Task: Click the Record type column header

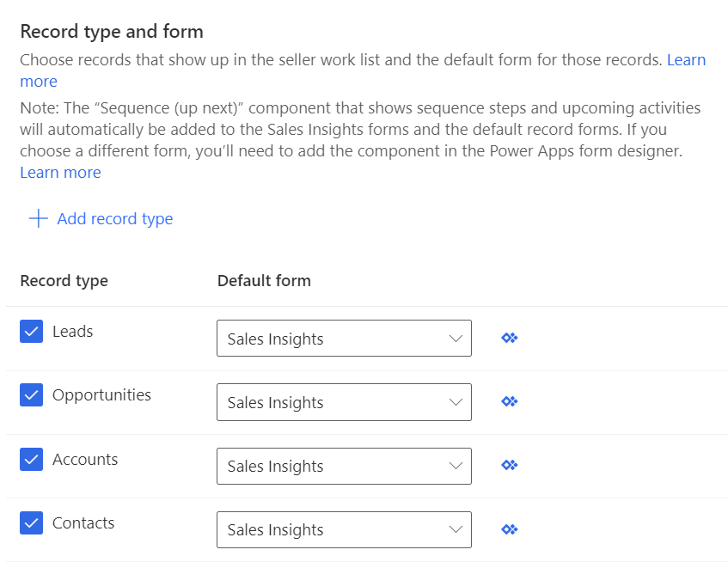Action: pyautogui.click(x=64, y=281)
